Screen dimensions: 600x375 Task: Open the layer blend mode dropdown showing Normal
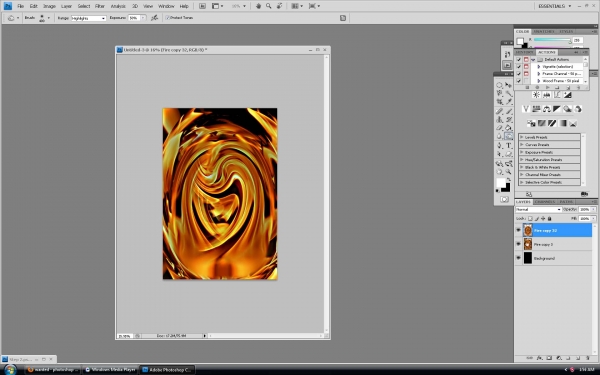[x=538, y=209]
